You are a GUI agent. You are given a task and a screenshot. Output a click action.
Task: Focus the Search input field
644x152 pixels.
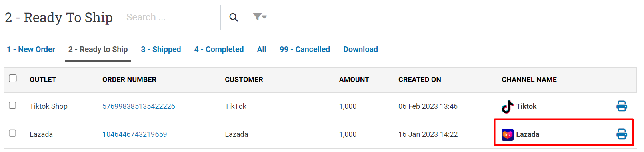coord(170,17)
